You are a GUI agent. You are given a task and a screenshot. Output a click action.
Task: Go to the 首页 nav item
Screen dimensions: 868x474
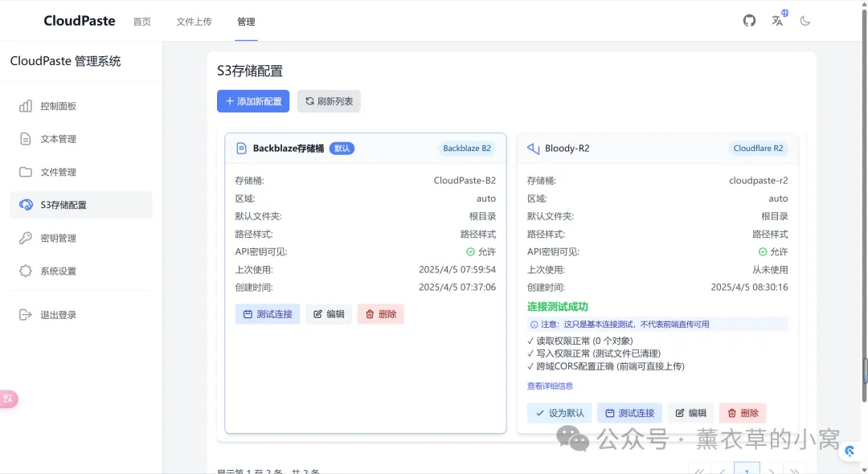(141, 22)
